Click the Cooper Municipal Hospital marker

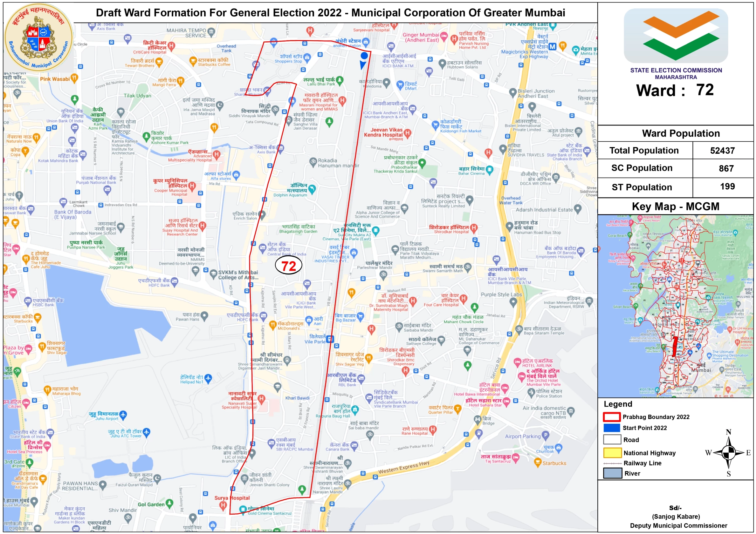pos(192,186)
